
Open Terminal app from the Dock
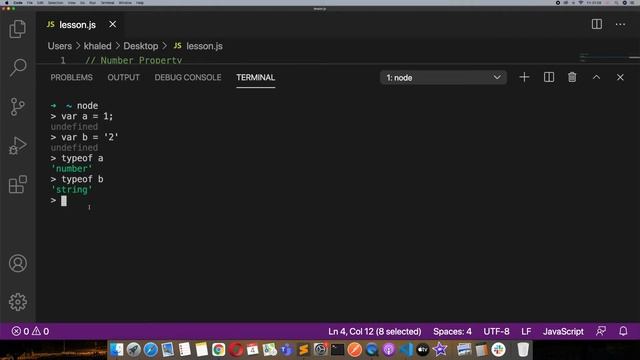pyautogui.click(x=338, y=350)
